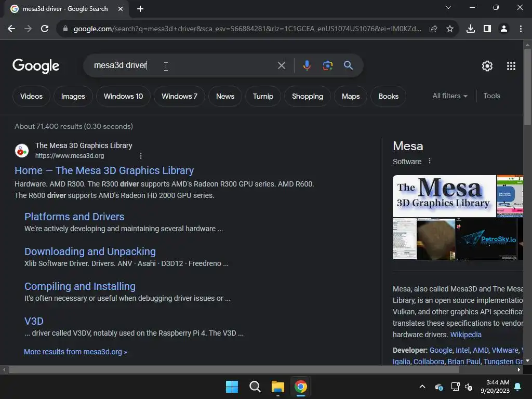Open Google apps grid
The height and width of the screenshot is (399, 532).
(x=511, y=66)
